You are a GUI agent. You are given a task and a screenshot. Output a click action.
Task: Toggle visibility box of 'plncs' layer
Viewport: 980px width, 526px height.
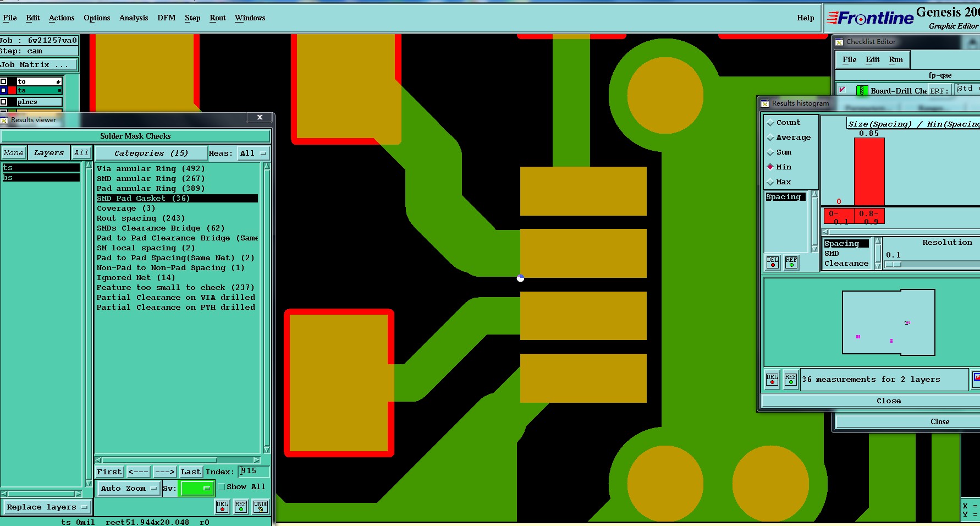point(4,102)
